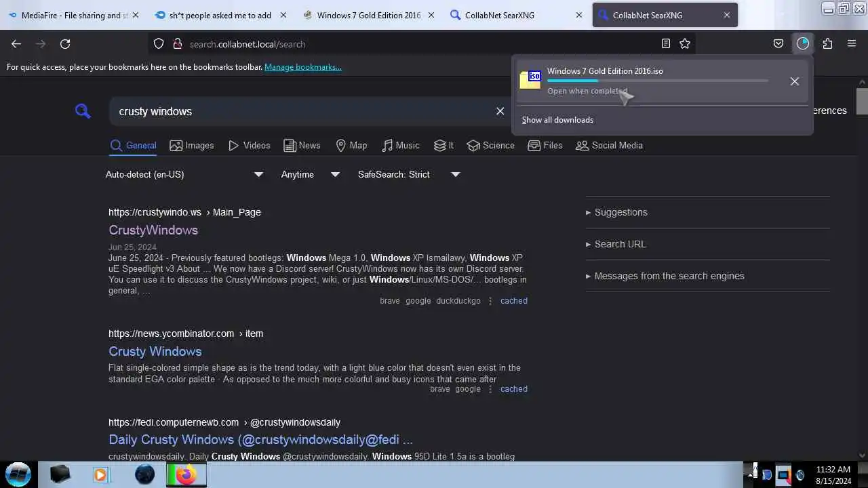Click the network tray icon
This screenshot has width=868, height=488.
coord(784,474)
